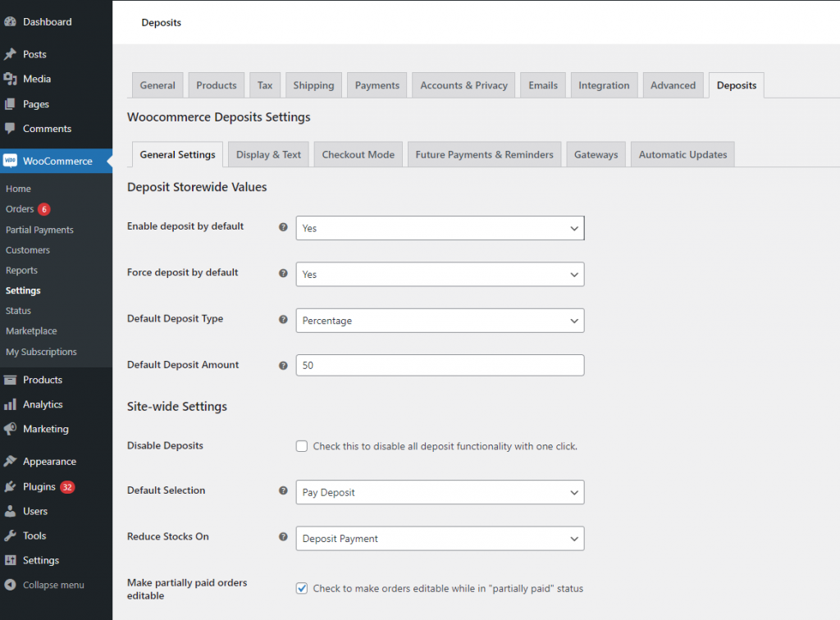Show help tip for Force deposit by default
The height and width of the screenshot is (620, 840).
pos(283,273)
